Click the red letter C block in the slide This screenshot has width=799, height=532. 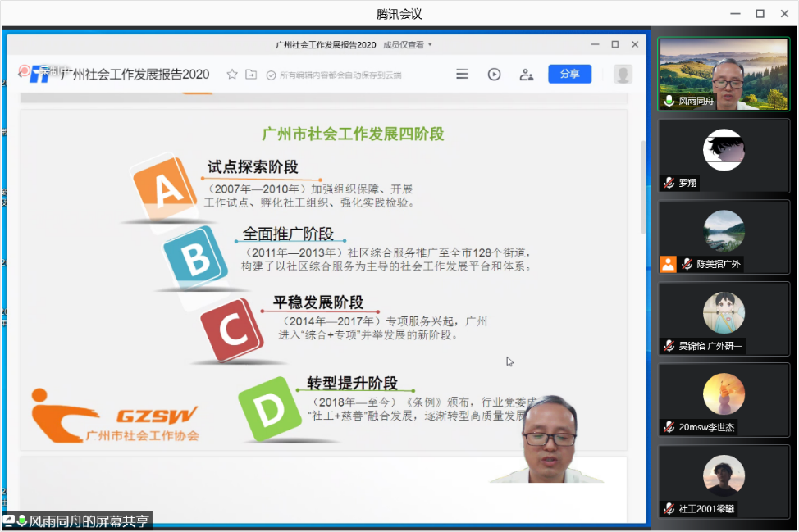tap(231, 331)
